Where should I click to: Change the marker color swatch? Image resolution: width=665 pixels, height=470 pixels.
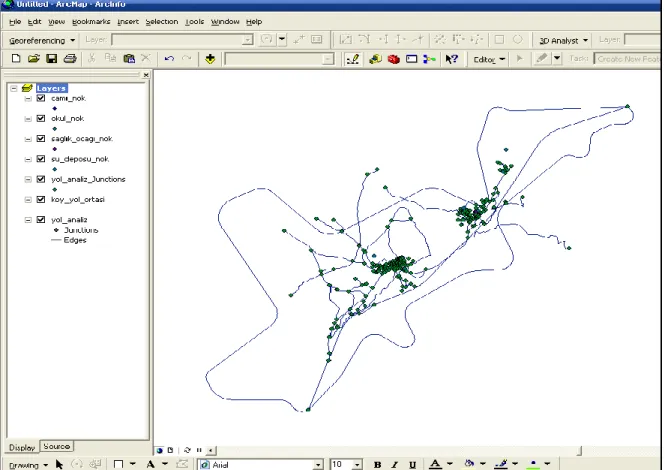click(533, 464)
